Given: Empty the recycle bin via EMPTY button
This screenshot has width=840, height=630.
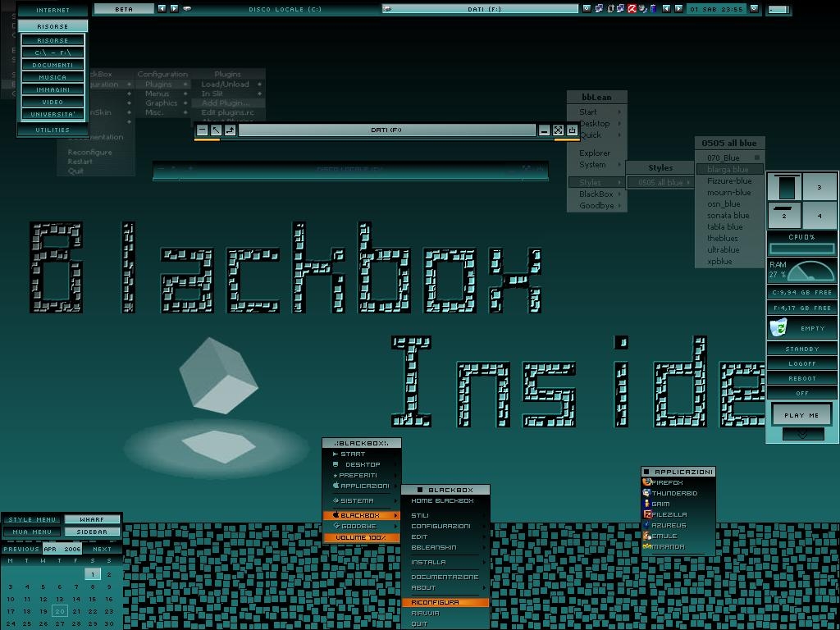Looking at the screenshot, I should [x=813, y=328].
